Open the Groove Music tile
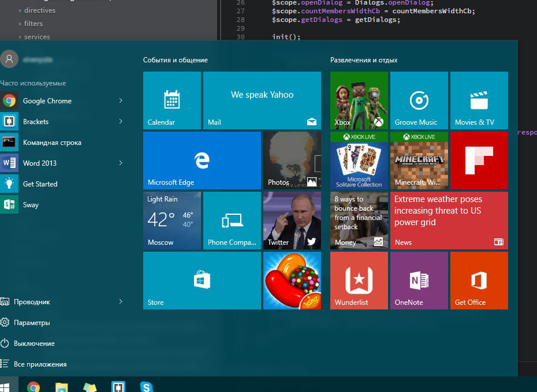 pyautogui.click(x=419, y=100)
